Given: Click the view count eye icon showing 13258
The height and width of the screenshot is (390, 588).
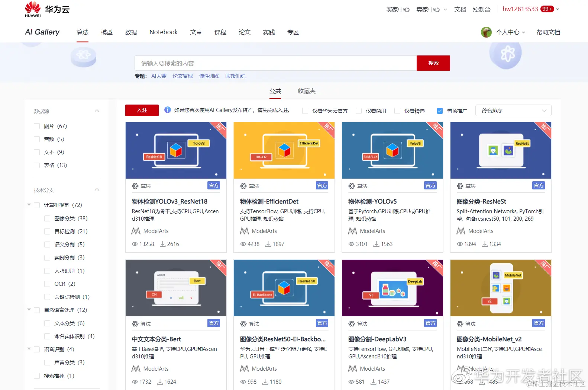Looking at the screenshot, I should coord(135,244).
